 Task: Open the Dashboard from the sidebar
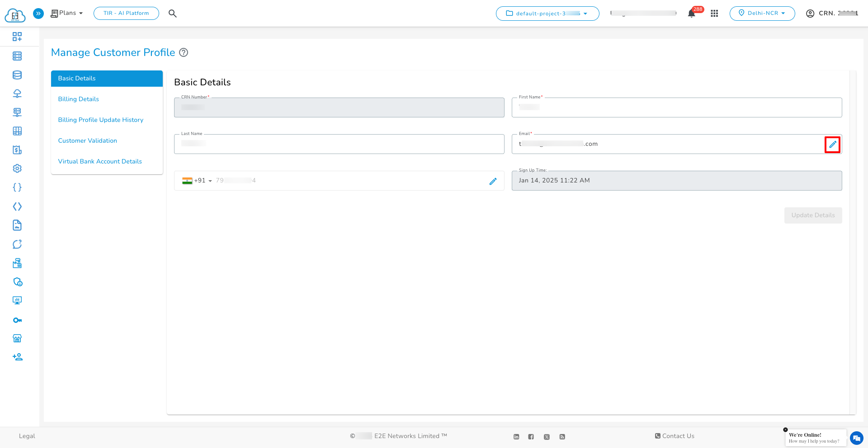pyautogui.click(x=17, y=37)
